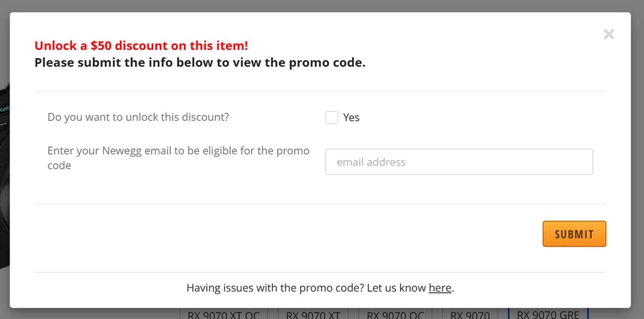Click the 'Let us know' footer text
The width and height of the screenshot is (644, 319).
(x=396, y=288)
